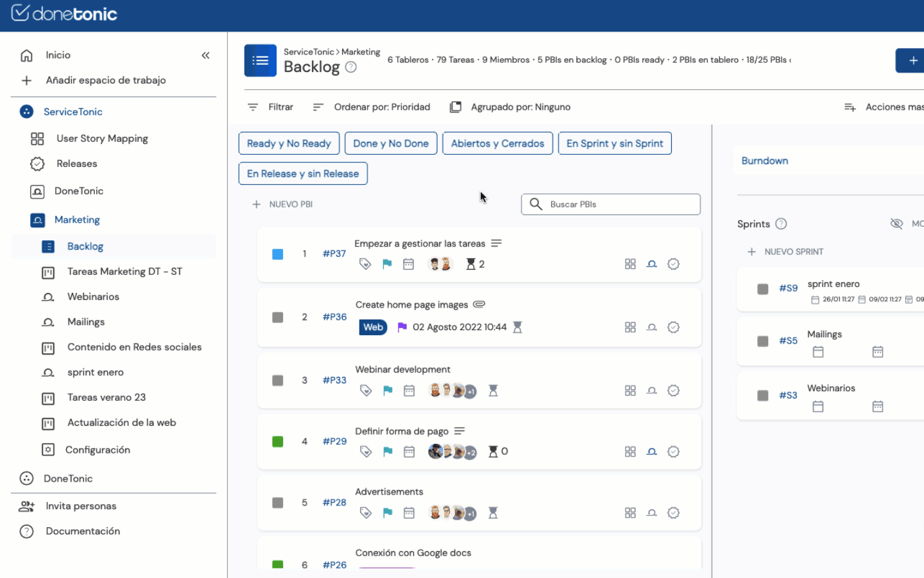Open the description icon beside Definir forma de pago
The image size is (924, 578).
click(x=459, y=431)
